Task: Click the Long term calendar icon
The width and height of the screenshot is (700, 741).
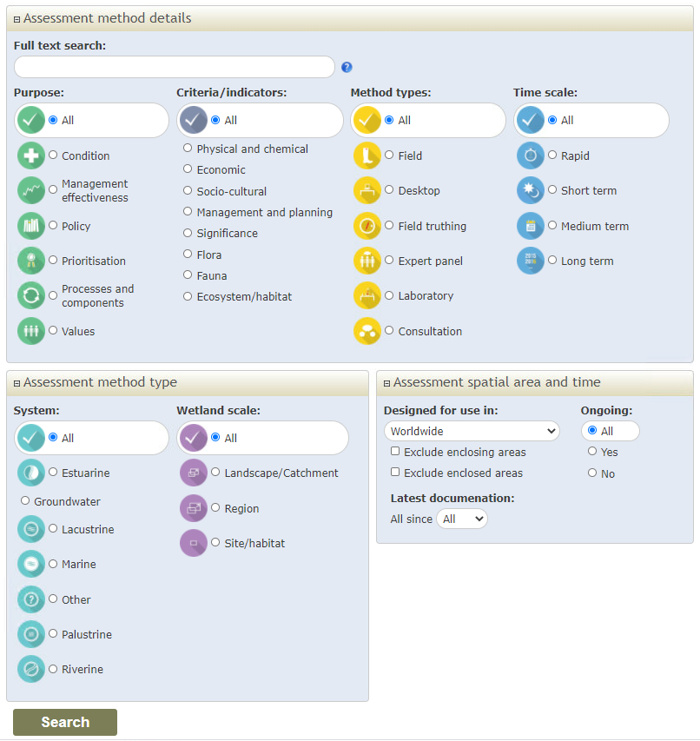Action: click(531, 261)
